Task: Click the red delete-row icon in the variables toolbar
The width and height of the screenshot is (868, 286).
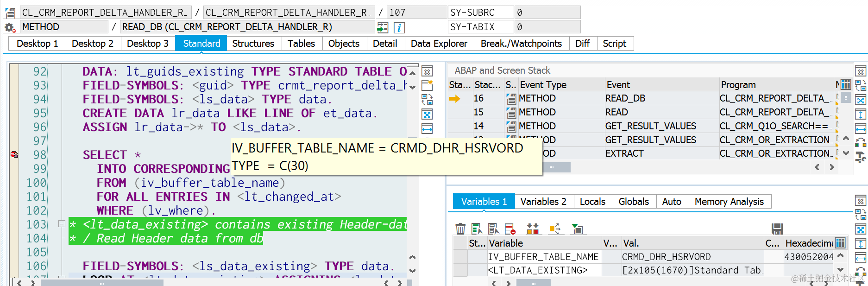Action: [510, 229]
